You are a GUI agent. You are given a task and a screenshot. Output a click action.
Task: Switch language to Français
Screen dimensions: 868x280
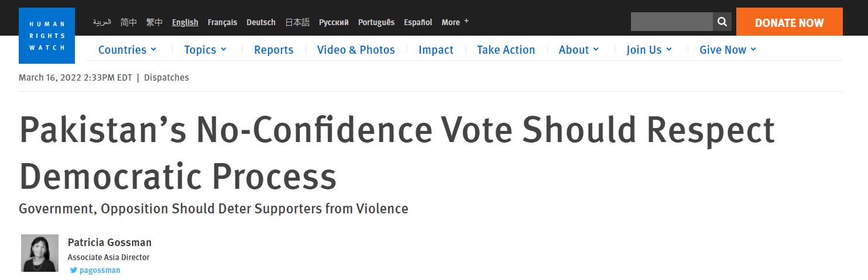222,22
